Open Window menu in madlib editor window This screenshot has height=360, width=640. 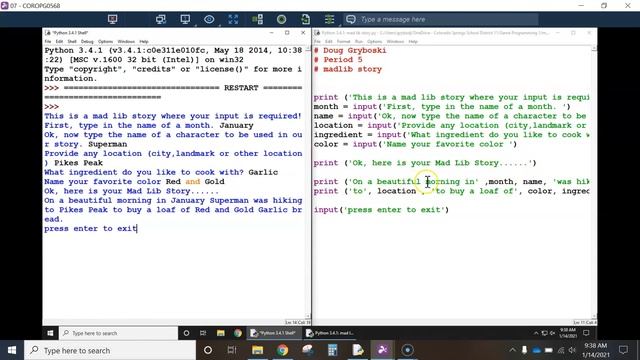[395, 42]
